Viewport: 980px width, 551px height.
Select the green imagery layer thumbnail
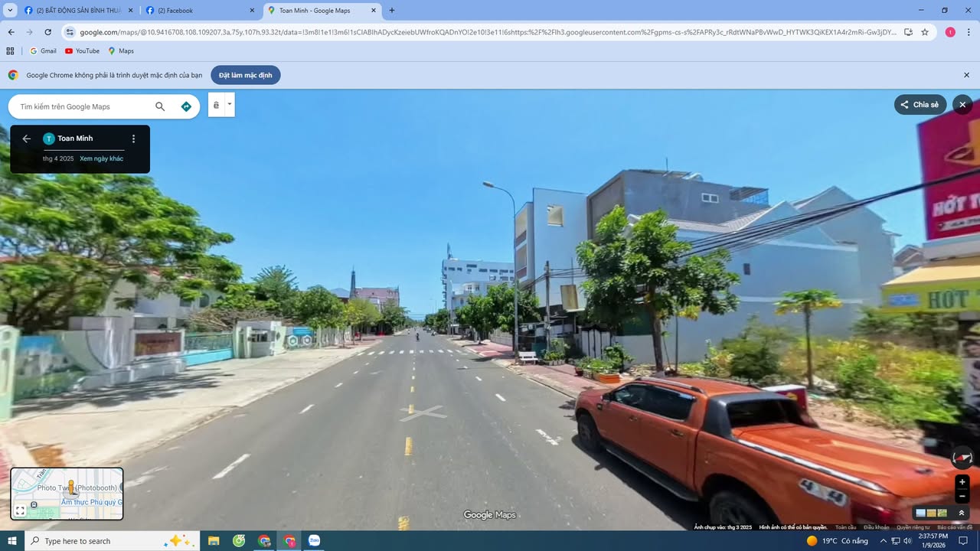pos(942,512)
